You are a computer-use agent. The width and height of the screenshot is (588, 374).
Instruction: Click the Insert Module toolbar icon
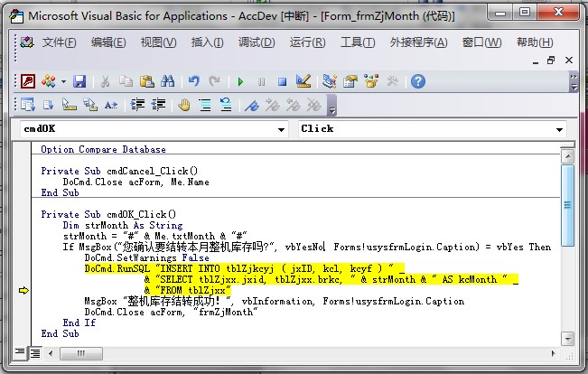point(49,81)
